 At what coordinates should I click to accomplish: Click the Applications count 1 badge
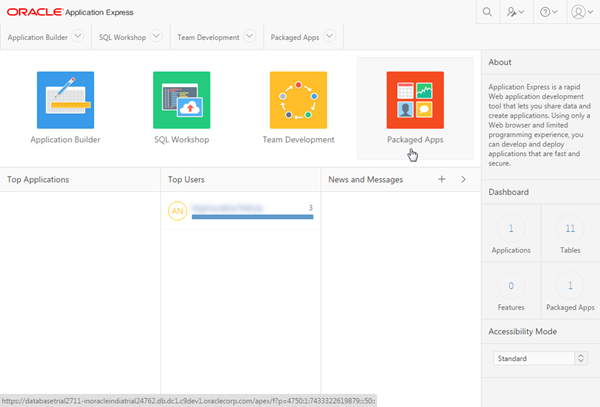(511, 228)
